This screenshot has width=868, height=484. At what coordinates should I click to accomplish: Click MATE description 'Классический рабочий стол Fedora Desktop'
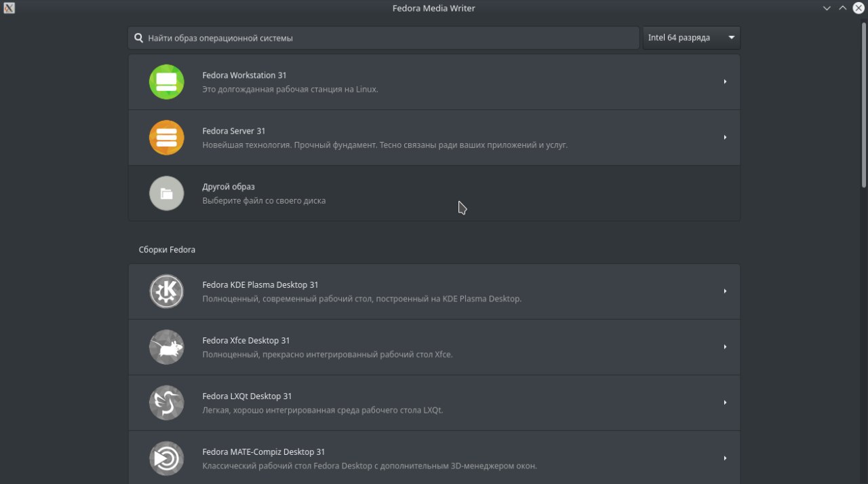370,466
